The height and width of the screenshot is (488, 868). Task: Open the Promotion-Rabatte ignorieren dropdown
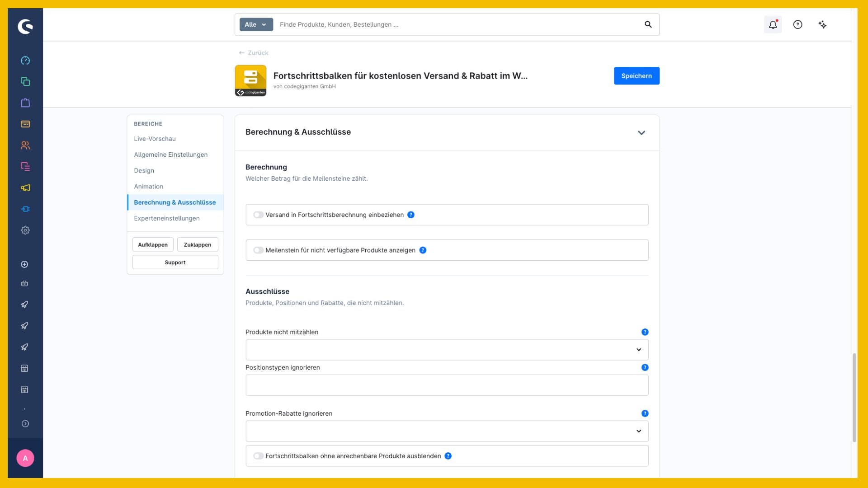point(447,431)
